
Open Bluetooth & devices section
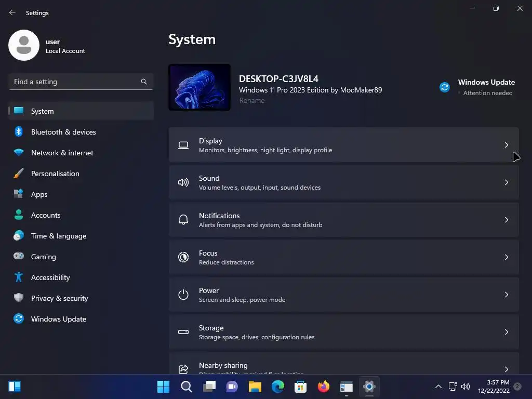coord(81,132)
